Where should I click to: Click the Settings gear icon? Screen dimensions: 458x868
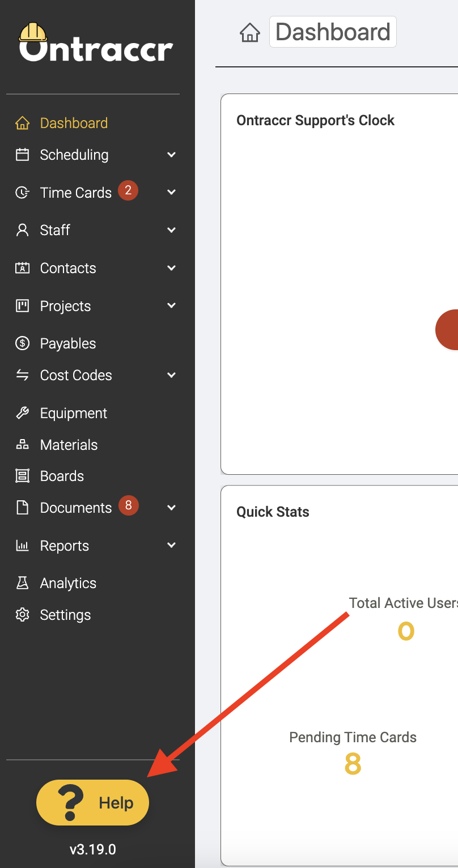coord(22,615)
